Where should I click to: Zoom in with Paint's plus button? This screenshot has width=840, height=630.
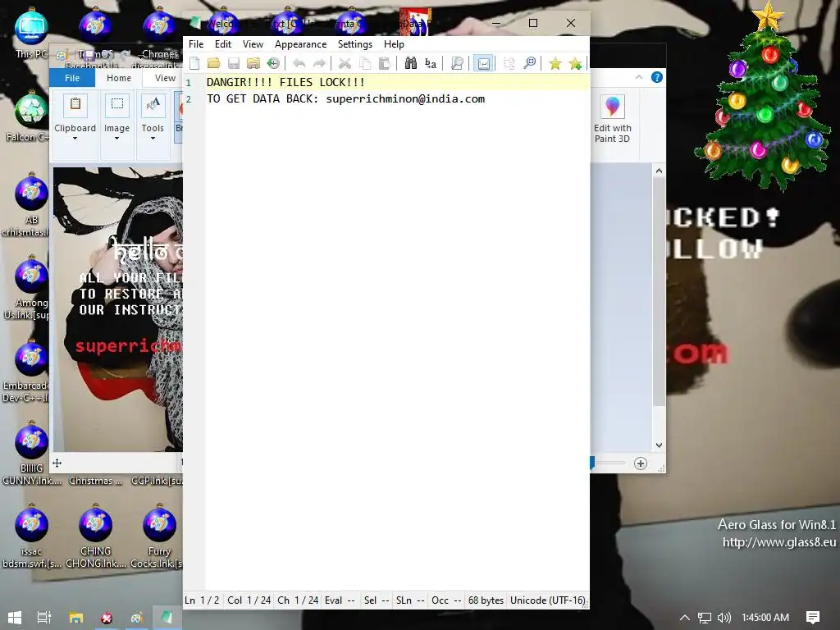640,463
